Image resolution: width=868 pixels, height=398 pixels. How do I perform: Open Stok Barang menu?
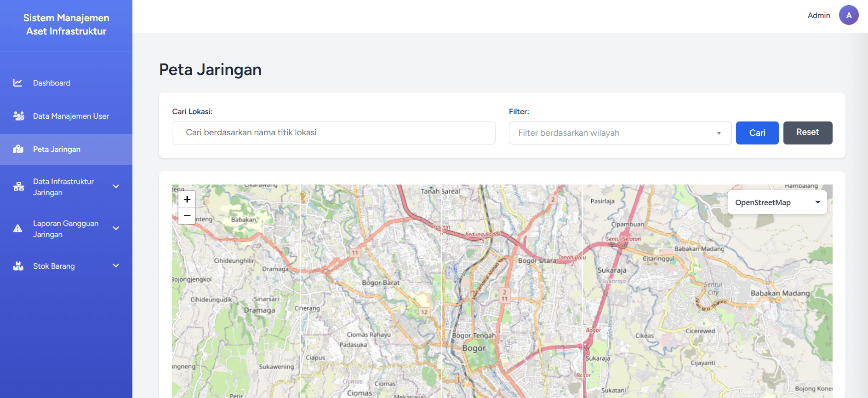tap(66, 266)
